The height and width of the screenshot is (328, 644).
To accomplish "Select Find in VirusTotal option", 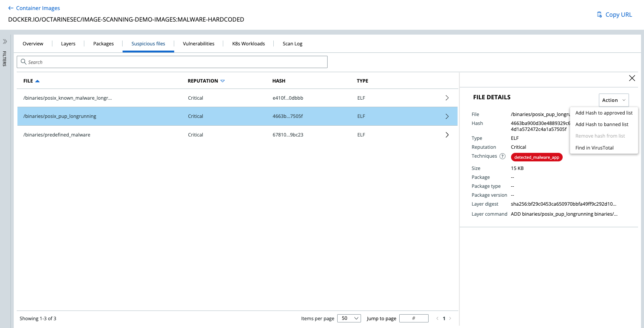I will click(x=594, y=148).
